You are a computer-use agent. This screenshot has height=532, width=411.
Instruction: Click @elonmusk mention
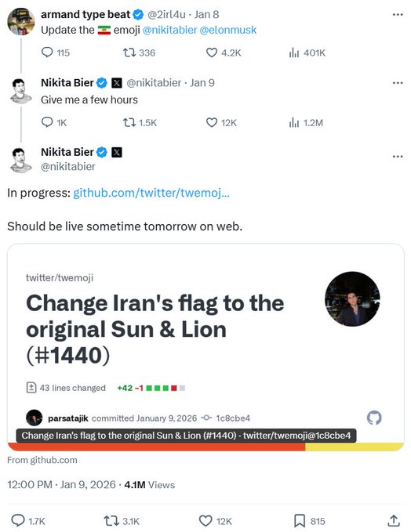coord(228,30)
